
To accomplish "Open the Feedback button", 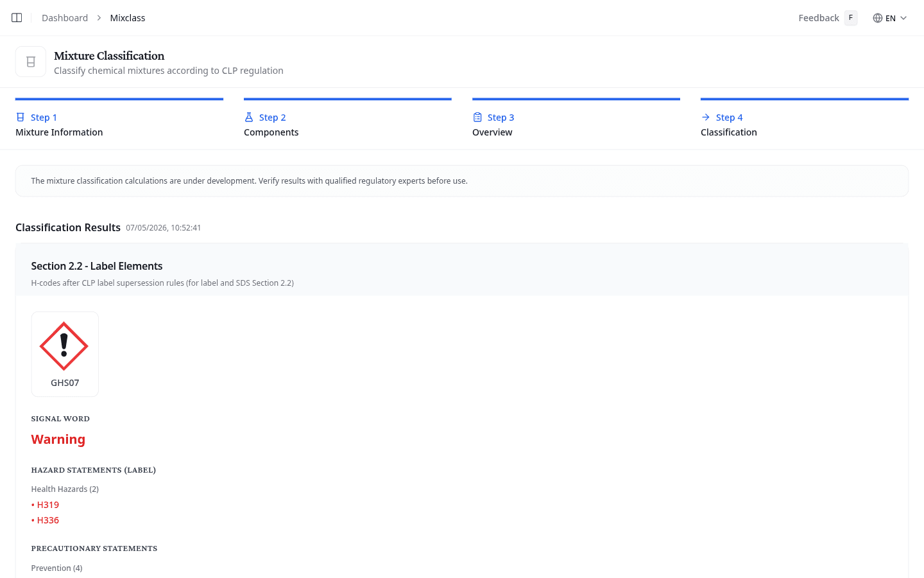I will click(x=828, y=18).
